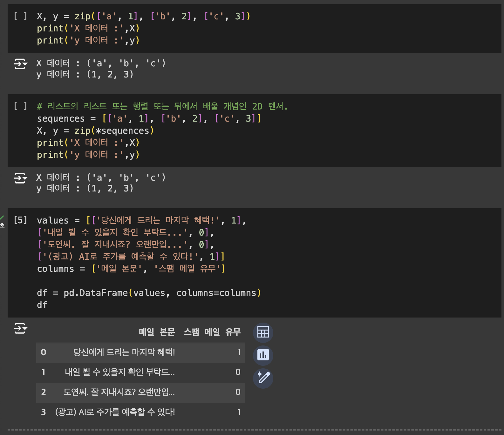Select the '(광고) AI로 주가를 예측할 수 있다!' row
504x435 pixels.
tap(115, 412)
